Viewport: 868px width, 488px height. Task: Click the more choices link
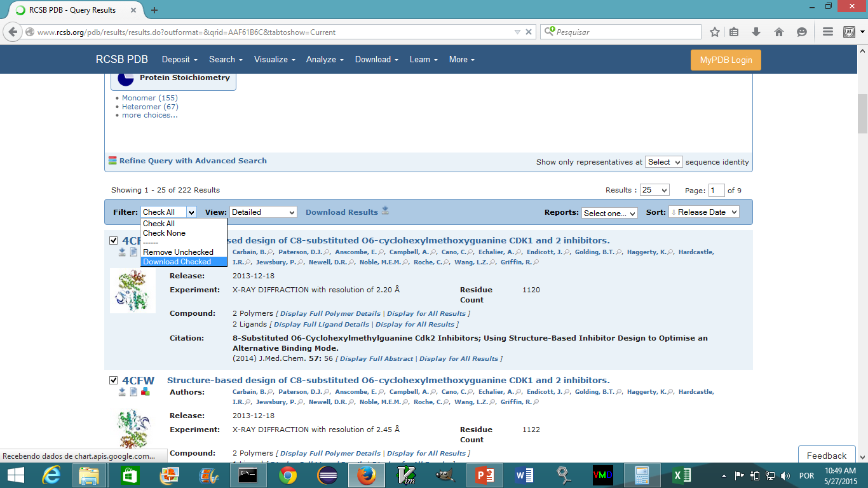pyautogui.click(x=150, y=115)
